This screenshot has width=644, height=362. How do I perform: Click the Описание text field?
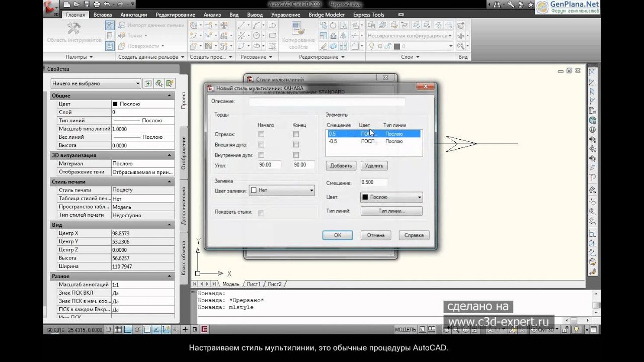click(327, 102)
